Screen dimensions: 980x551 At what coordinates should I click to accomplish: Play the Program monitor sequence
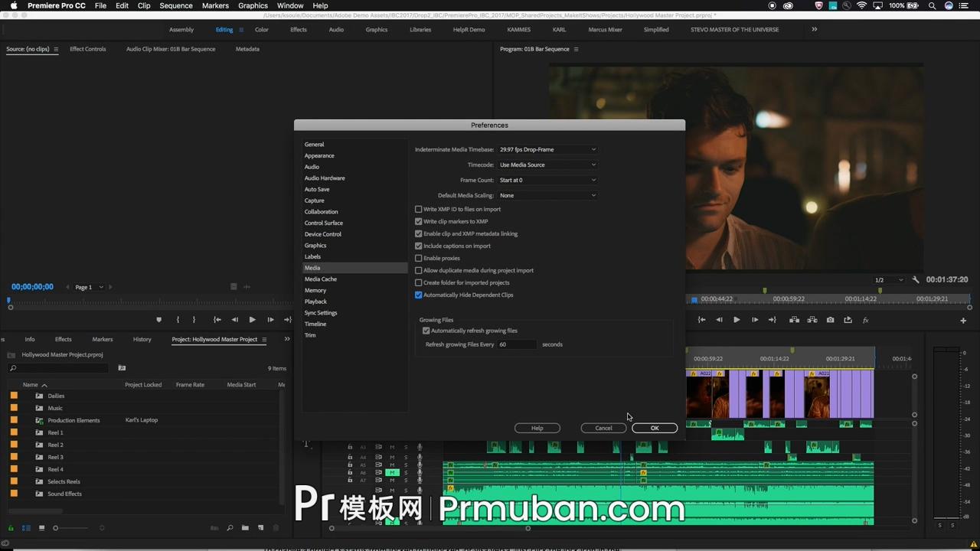[737, 320]
